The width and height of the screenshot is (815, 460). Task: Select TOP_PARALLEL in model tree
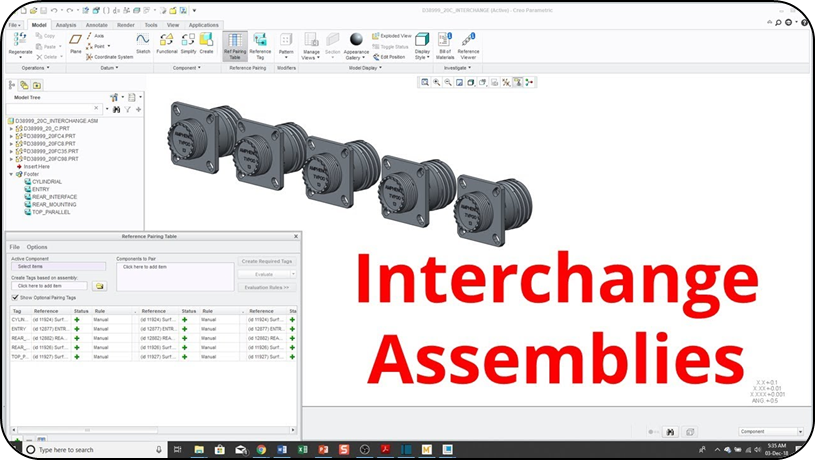51,212
